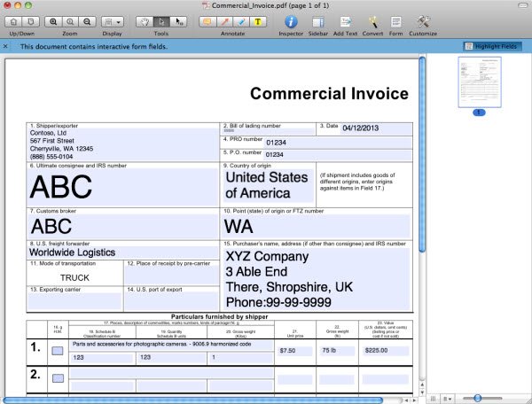Click the scroll down arrow at bottom right
This screenshot has height=404, width=532.
[422, 392]
